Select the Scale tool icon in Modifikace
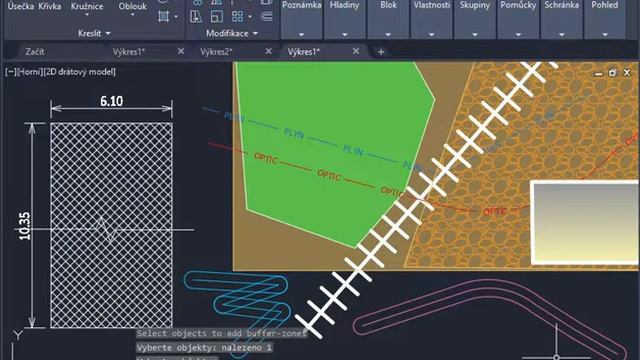Viewport: 640px width, 360px height. (x=217, y=17)
